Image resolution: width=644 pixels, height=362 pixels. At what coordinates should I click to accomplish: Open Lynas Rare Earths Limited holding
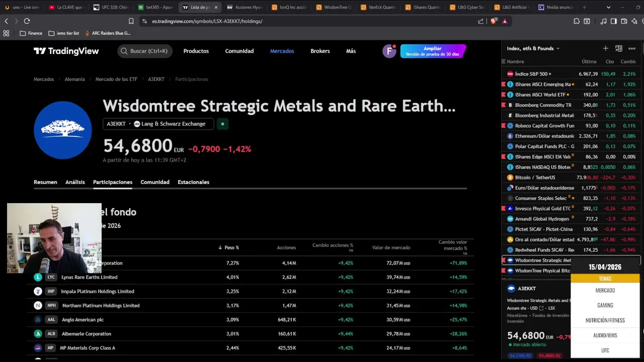click(89, 277)
